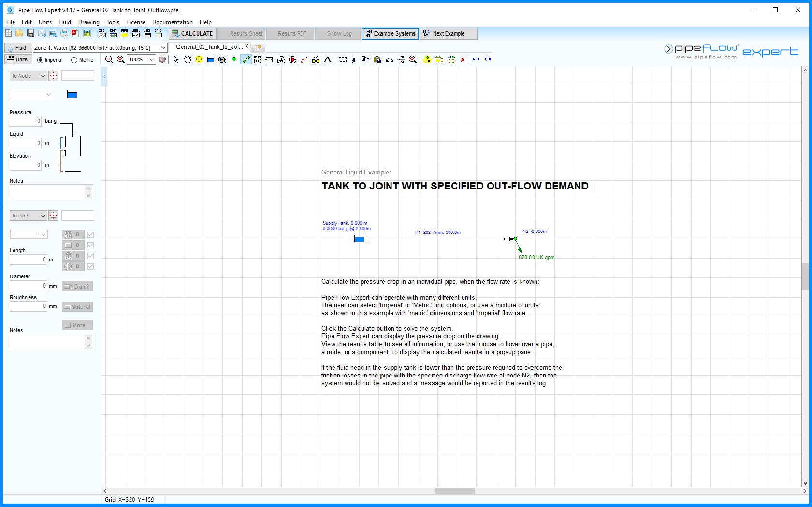Select the arrow pointer tool
812x507 pixels.
tap(176, 59)
